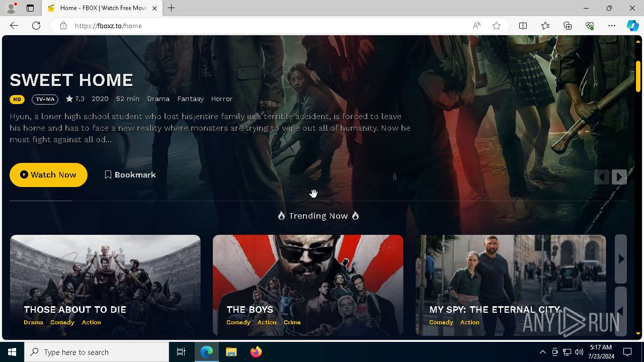Open the Windows Start menu
The height and width of the screenshot is (362, 644).
point(12,352)
